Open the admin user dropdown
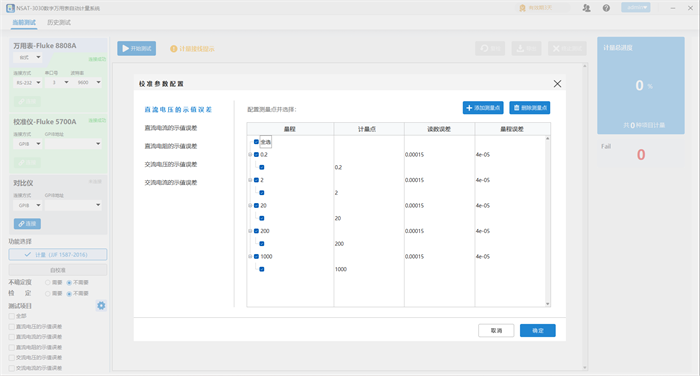700x376 pixels. click(x=636, y=8)
